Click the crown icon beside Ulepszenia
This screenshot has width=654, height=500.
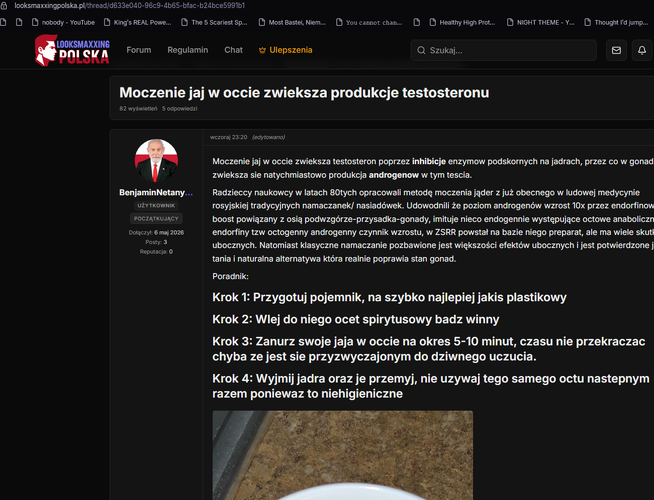pos(262,50)
